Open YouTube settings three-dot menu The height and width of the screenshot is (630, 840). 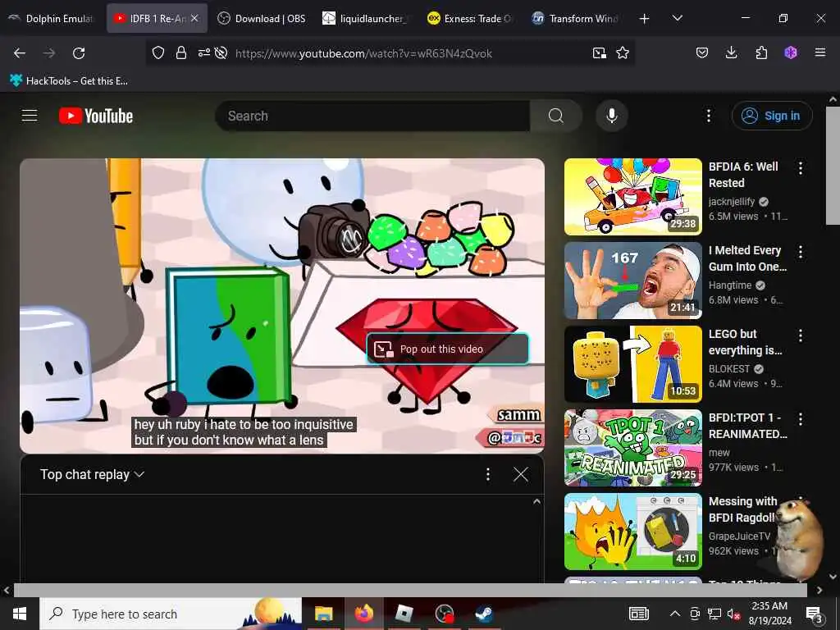708,116
